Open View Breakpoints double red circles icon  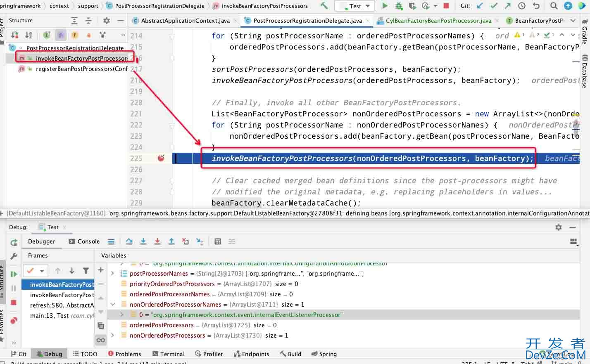point(14,320)
